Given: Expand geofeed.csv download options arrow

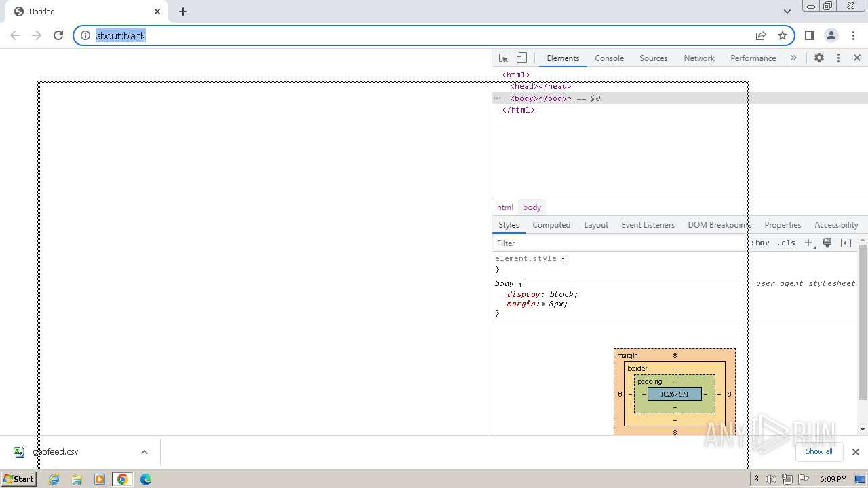Looking at the screenshot, I should pyautogui.click(x=144, y=452).
